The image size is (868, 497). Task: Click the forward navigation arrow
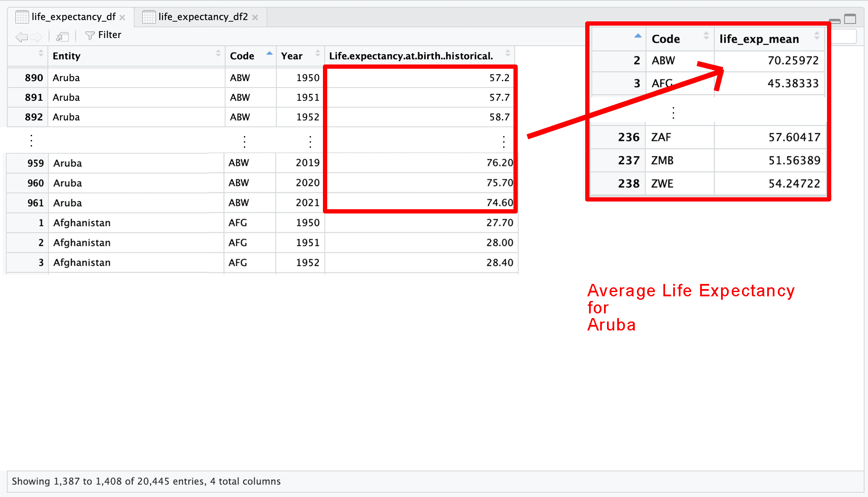37,37
